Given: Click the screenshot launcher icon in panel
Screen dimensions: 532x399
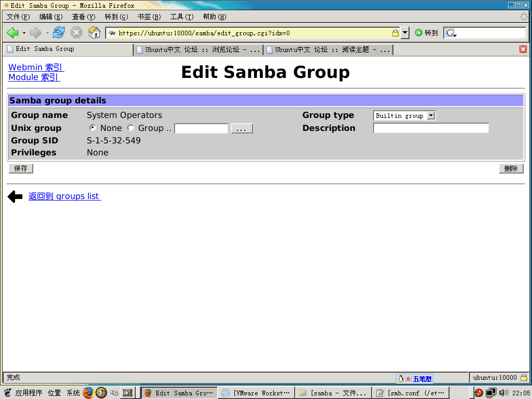Looking at the screenshot, I should [x=128, y=393].
